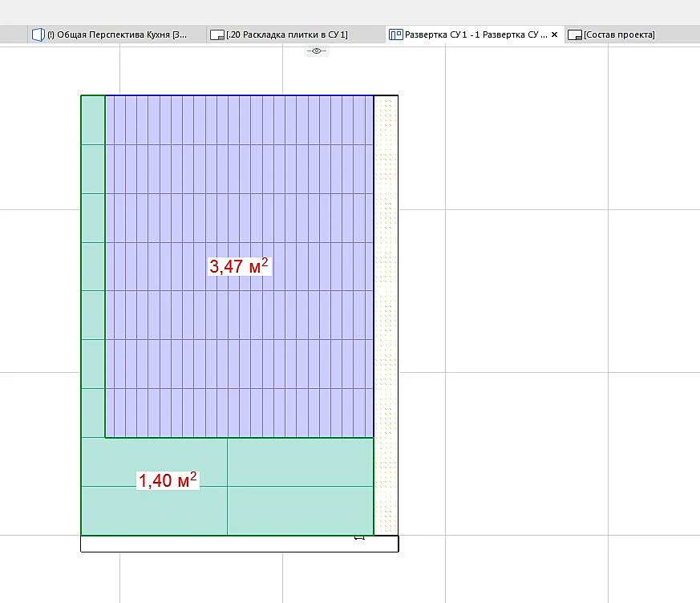The image size is (700, 603).
Task: Select the small marker below the green fill
Action: (x=359, y=538)
